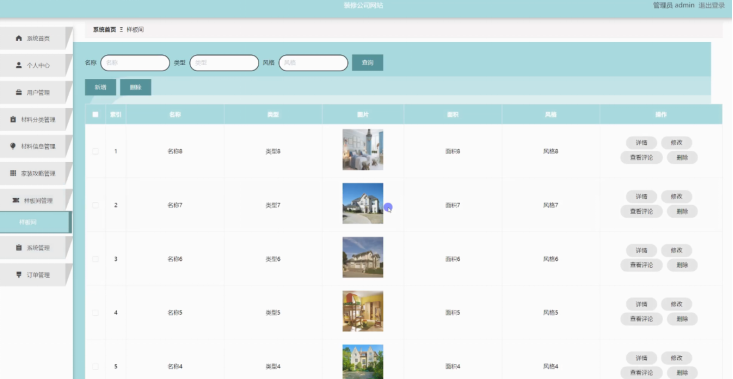This screenshot has height=379, width=733.
Task: Click 管理员 admin label
Action: [674, 6]
